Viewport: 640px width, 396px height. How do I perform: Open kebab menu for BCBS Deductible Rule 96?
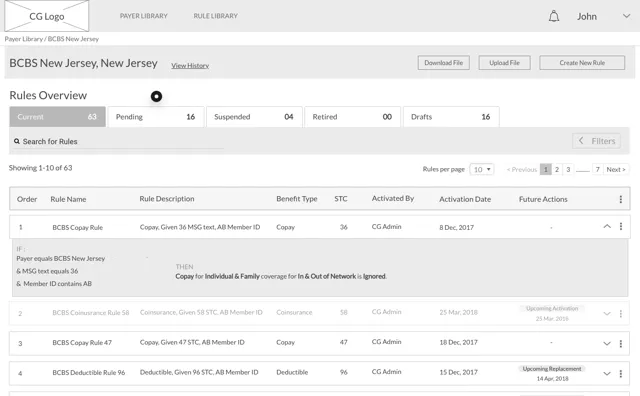620,373
